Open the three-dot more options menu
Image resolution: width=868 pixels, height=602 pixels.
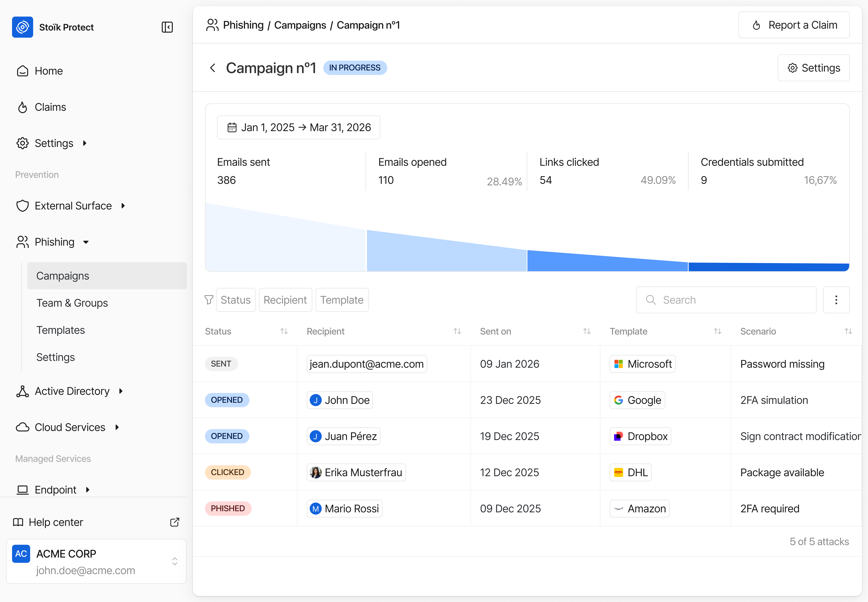[x=836, y=300]
